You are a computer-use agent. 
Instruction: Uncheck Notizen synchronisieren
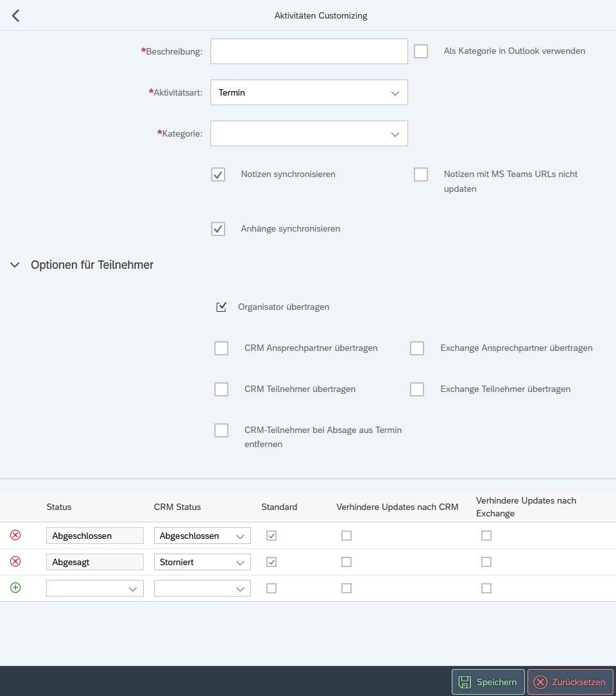[x=218, y=174]
